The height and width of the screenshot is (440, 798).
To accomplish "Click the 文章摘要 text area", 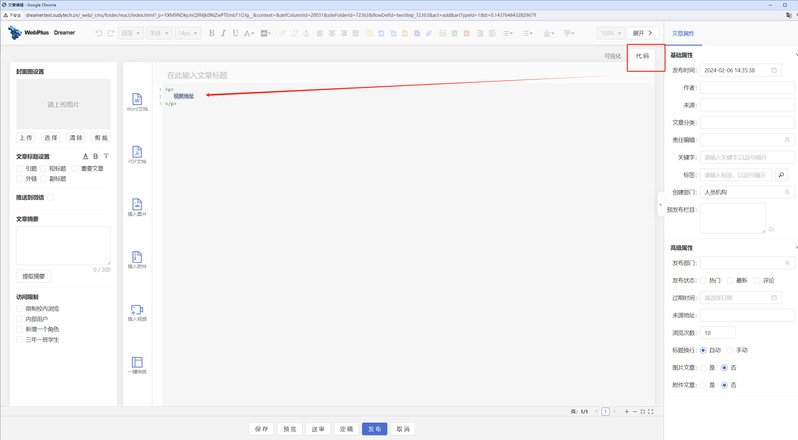I will point(64,246).
